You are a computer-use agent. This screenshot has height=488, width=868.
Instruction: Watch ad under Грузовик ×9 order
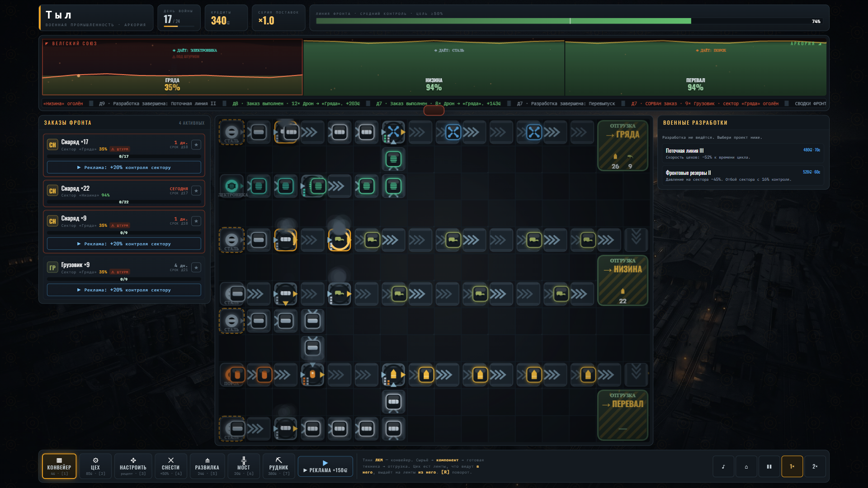pyautogui.click(x=124, y=290)
